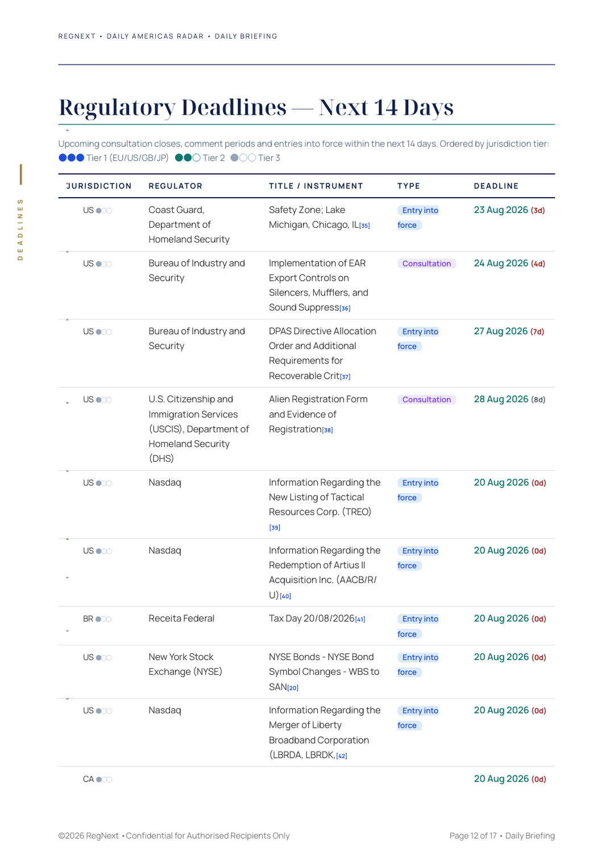
Task: Click Entry into force tag in NYSE Bonds row
Action: point(418,665)
